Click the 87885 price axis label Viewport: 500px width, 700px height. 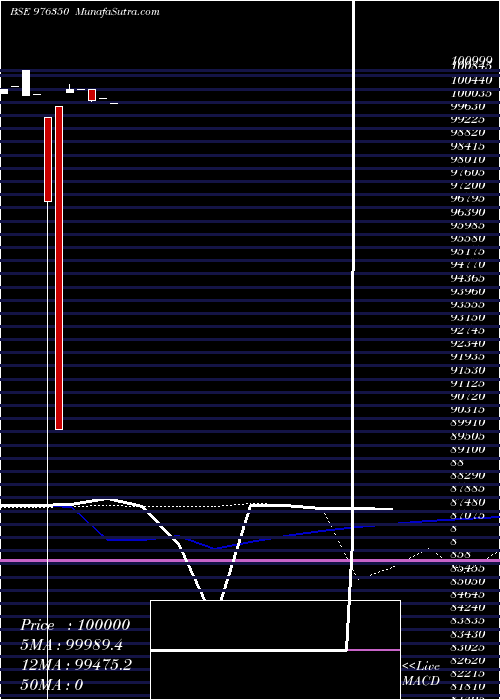[469, 488]
